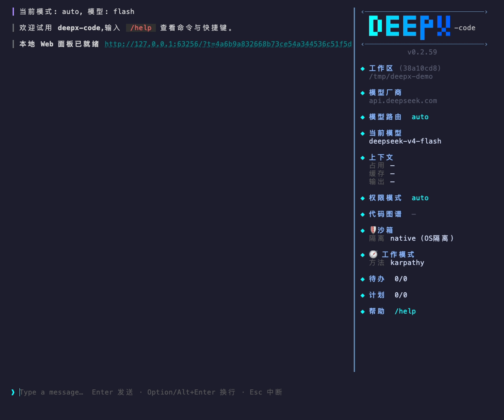
Task: Click the diamond bullet beside 代码图谱
Action: point(363,214)
